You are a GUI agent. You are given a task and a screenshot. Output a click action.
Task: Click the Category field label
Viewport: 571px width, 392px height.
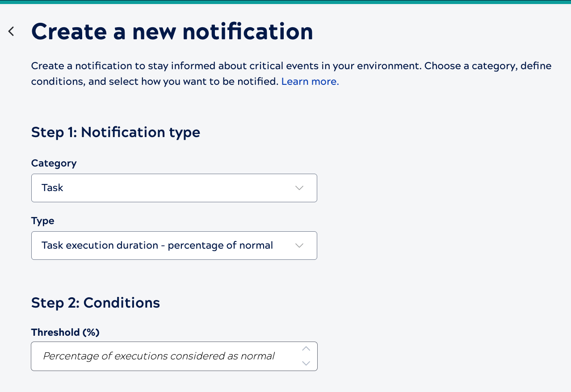[54, 163]
